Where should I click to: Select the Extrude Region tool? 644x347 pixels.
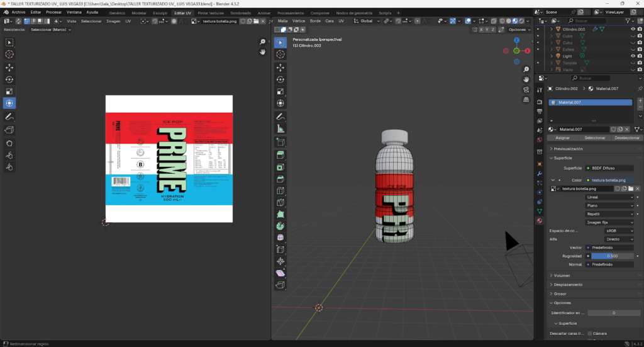coord(280,155)
